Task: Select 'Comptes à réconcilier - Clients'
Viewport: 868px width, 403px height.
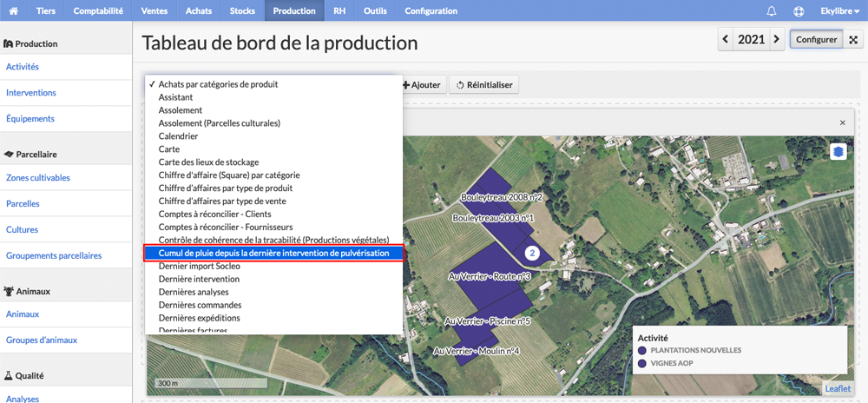Action: tap(273, 214)
